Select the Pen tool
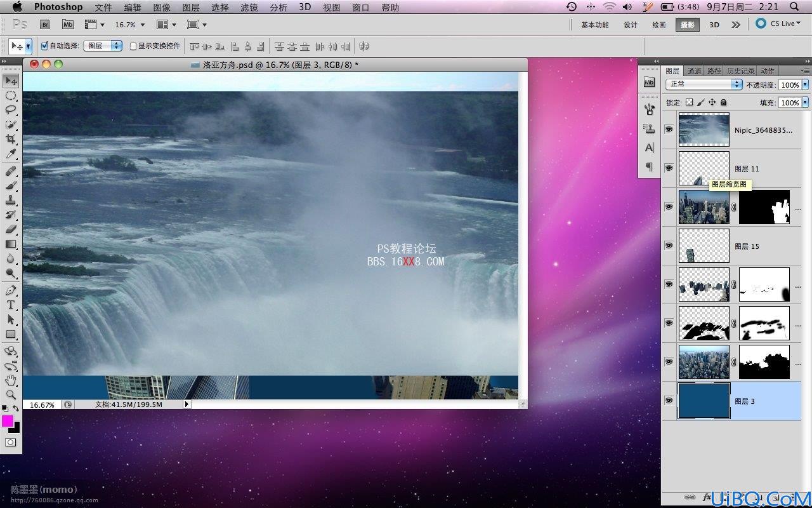The image size is (812, 508). pyautogui.click(x=11, y=290)
